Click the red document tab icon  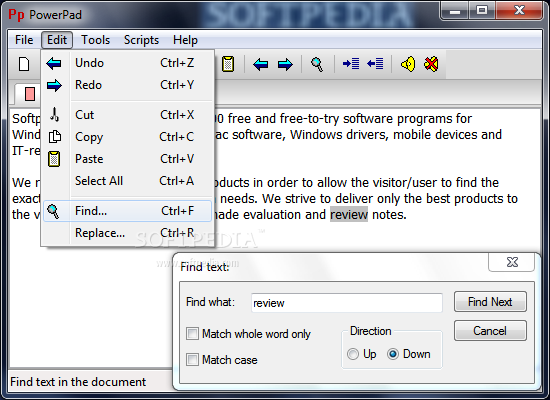30,94
